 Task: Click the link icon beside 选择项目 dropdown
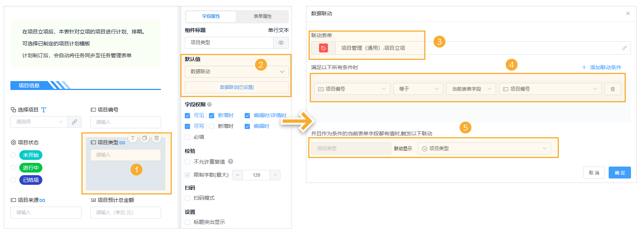[74, 122]
